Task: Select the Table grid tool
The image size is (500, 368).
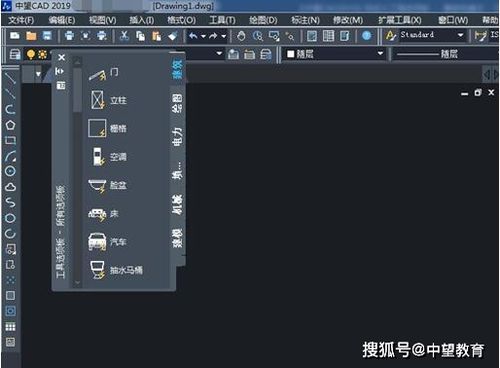Action: click(10, 327)
